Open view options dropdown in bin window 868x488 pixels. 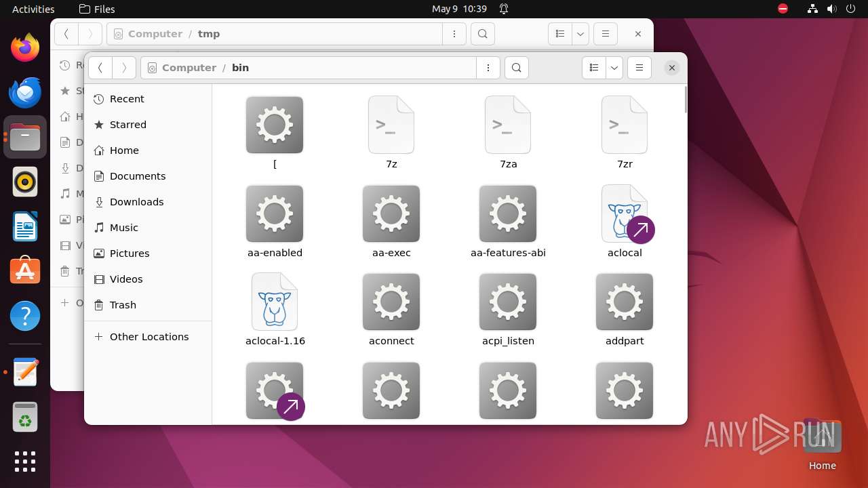[x=614, y=68]
